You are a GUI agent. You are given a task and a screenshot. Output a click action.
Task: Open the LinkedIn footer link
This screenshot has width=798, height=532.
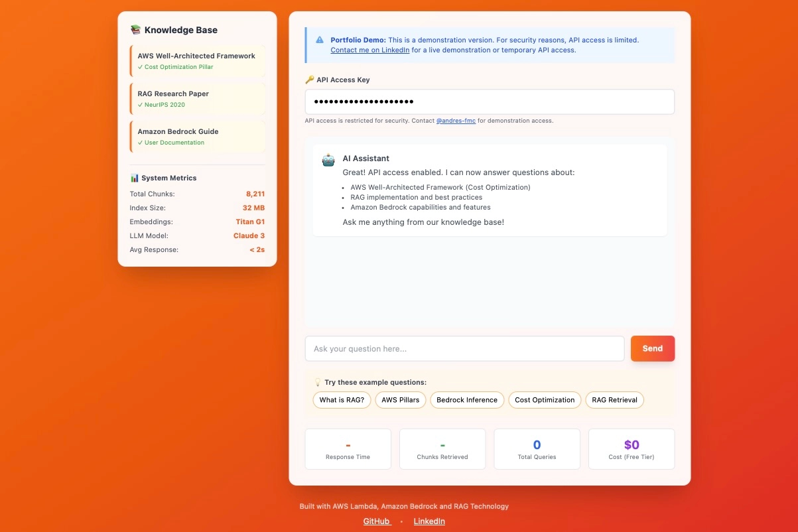429,521
